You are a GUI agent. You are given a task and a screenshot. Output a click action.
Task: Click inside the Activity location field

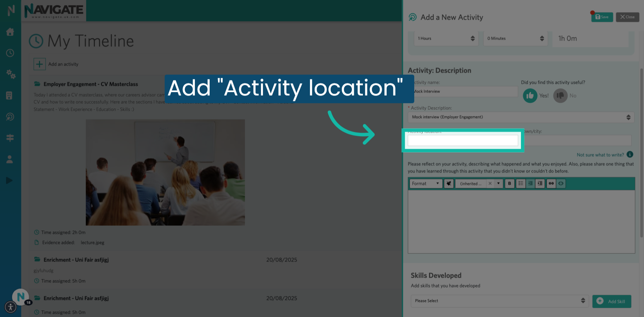(x=463, y=140)
